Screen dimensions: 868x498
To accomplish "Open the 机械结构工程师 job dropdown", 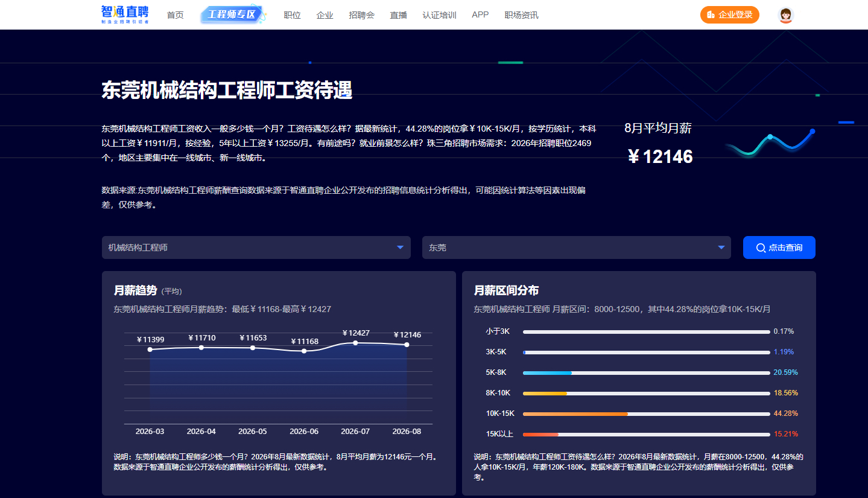I will [x=256, y=247].
